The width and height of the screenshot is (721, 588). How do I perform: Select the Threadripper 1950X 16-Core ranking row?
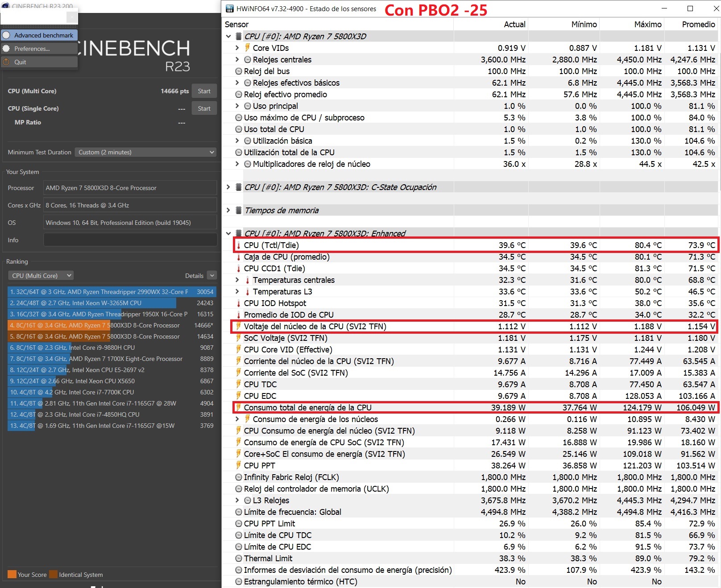click(112, 314)
